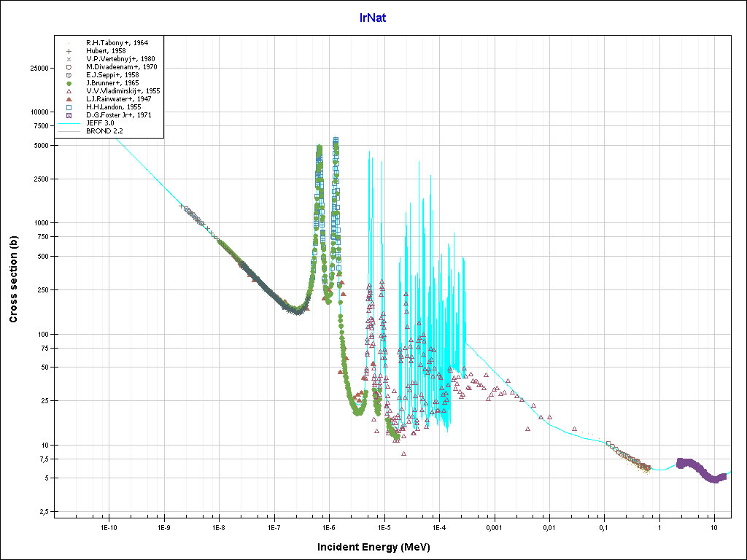Click the gray line sample for BROND 2.2

coord(69,131)
